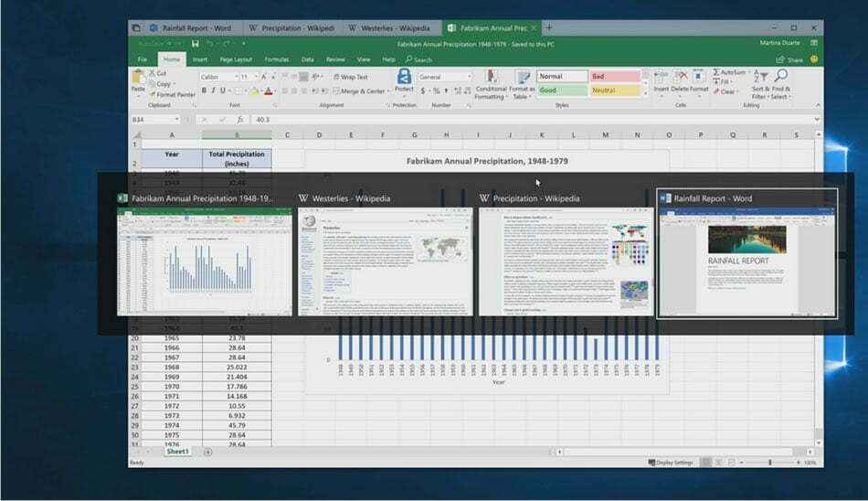Viewport: 868px width, 501px height.
Task: Click the Name Box showing B34
Action: [x=155, y=119]
